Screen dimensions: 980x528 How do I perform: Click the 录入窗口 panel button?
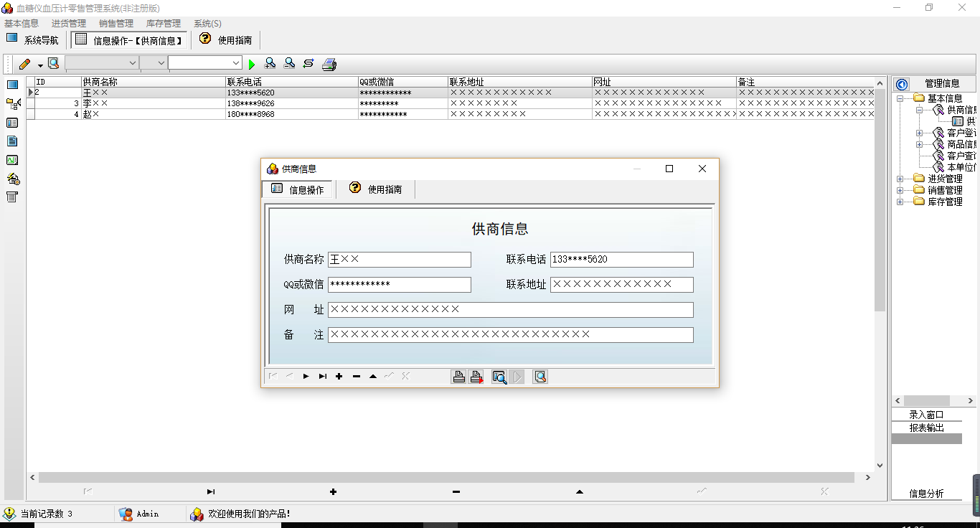pos(927,415)
